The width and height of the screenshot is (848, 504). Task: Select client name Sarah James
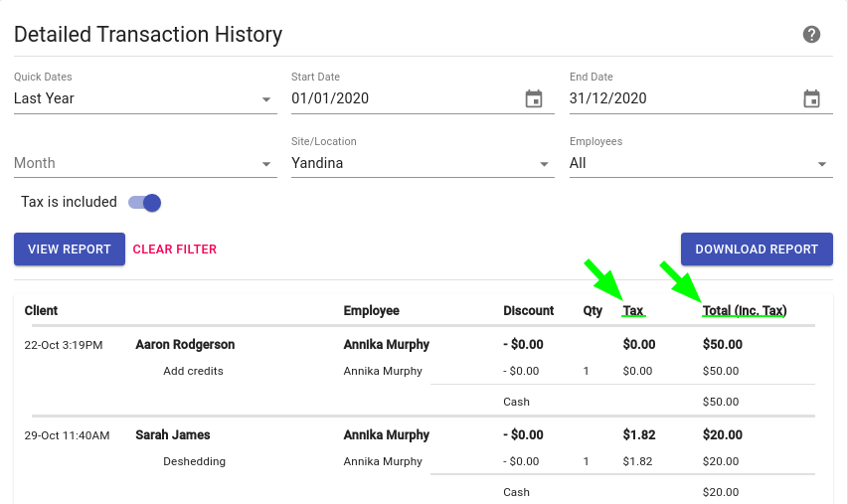(173, 434)
